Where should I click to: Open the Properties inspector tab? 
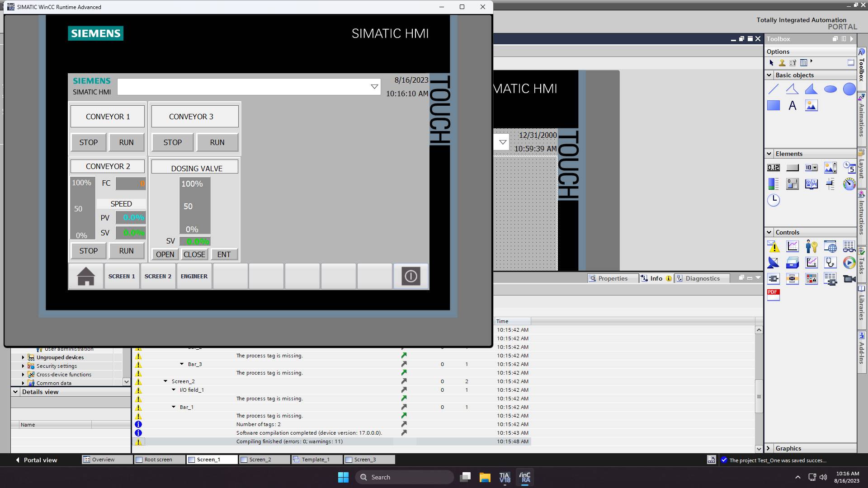pos(613,278)
